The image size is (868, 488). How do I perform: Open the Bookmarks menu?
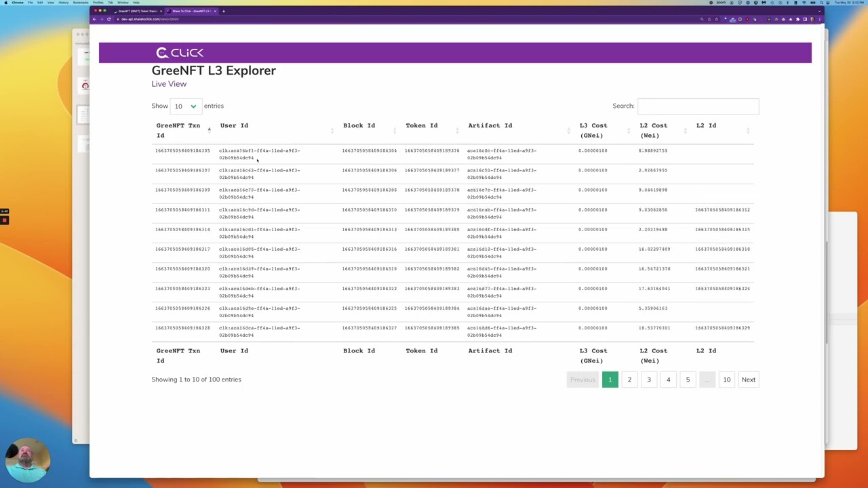[x=81, y=3]
